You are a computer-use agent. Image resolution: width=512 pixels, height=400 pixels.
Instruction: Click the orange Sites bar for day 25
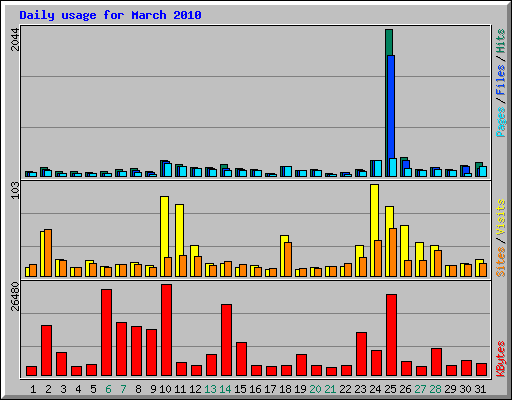click(393, 252)
